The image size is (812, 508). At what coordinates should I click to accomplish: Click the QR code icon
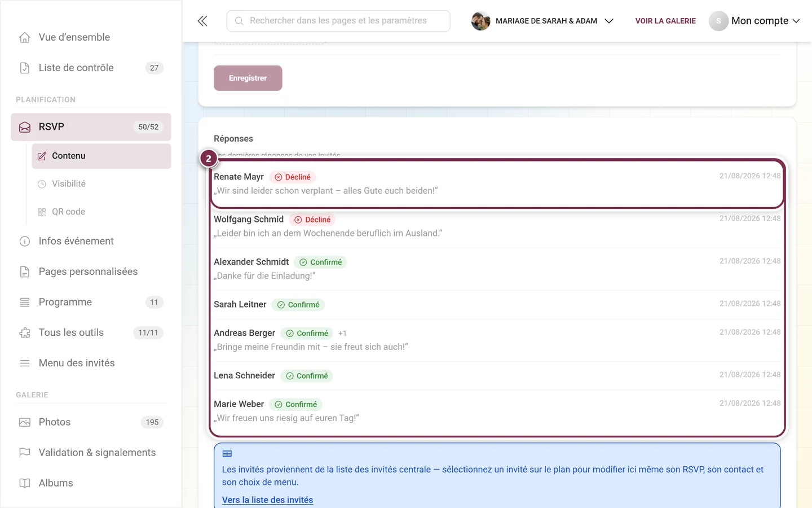pyautogui.click(x=42, y=212)
